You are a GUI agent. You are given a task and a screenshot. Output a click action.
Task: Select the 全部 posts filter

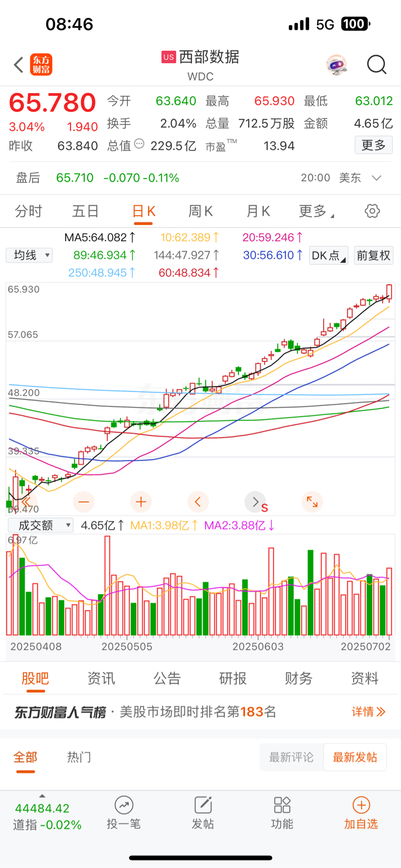pos(25,757)
